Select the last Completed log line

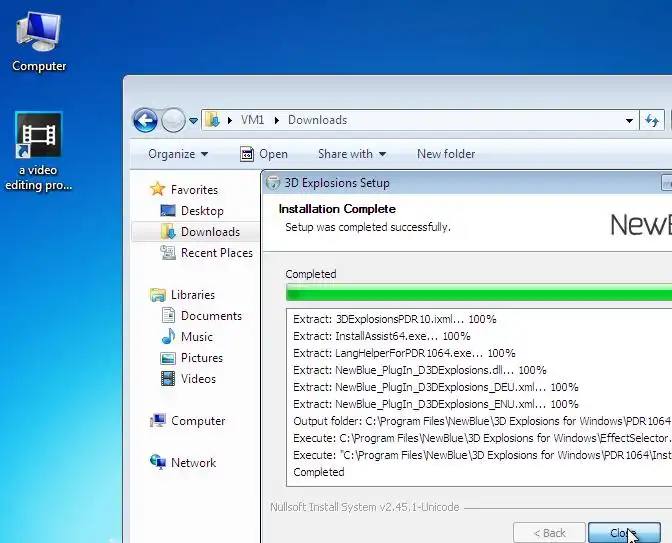click(318, 472)
